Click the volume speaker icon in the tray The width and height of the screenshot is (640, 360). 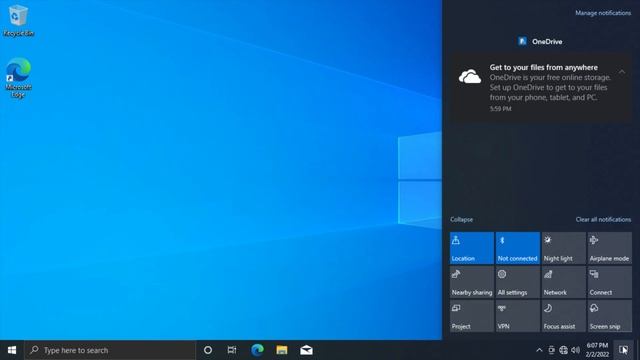click(576, 350)
